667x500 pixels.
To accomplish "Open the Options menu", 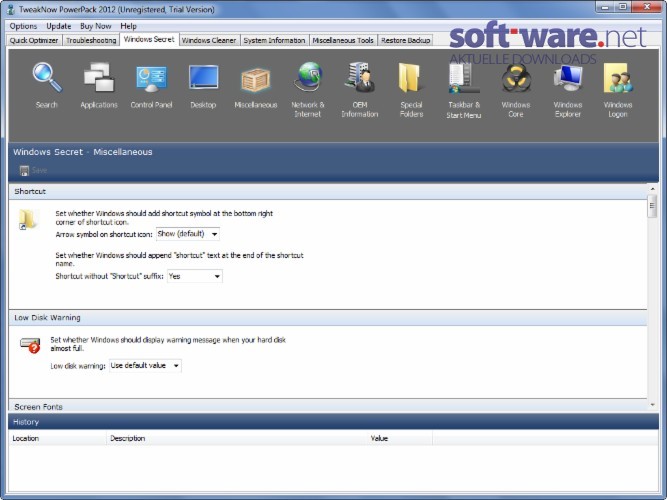I will tap(23, 26).
